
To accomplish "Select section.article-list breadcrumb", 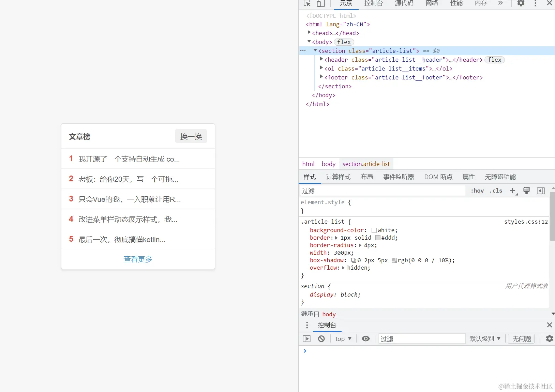I will (366, 164).
